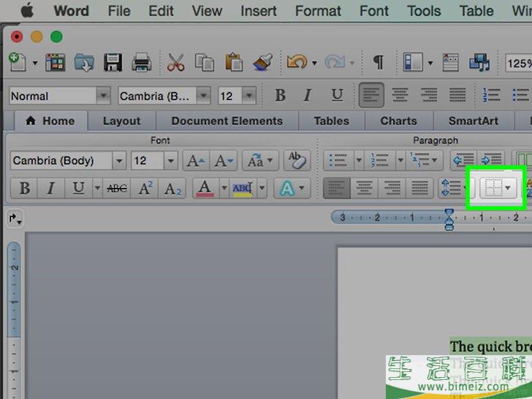Open the New from Template gallery icon
532x399 pixels.
(x=56, y=62)
